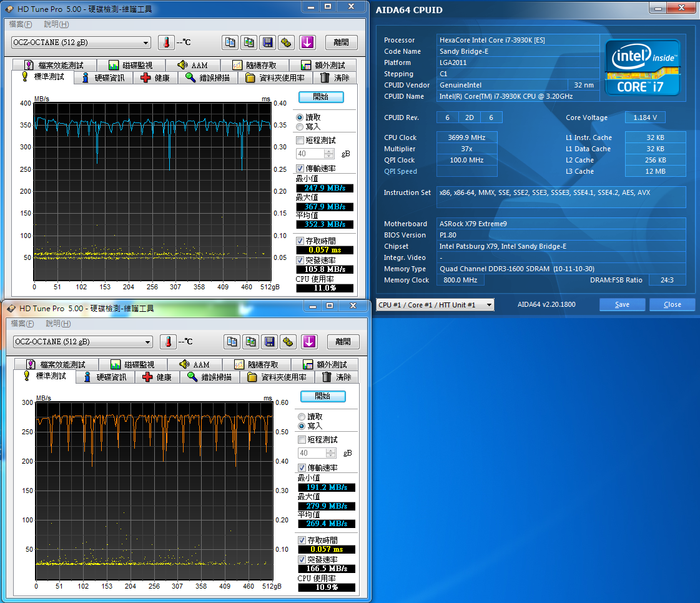
Task: Select the 352.3 MB/s average value
Action: coord(325,224)
